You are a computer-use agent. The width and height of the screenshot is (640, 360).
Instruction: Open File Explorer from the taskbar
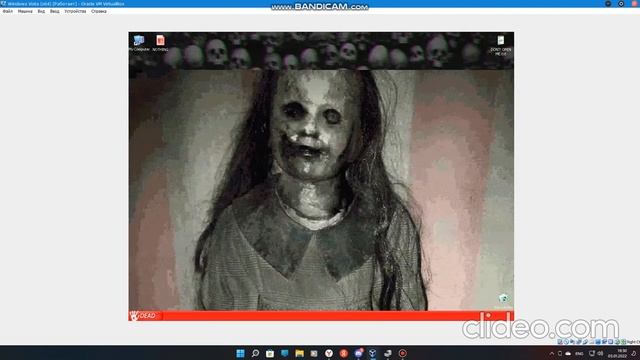pos(300,353)
